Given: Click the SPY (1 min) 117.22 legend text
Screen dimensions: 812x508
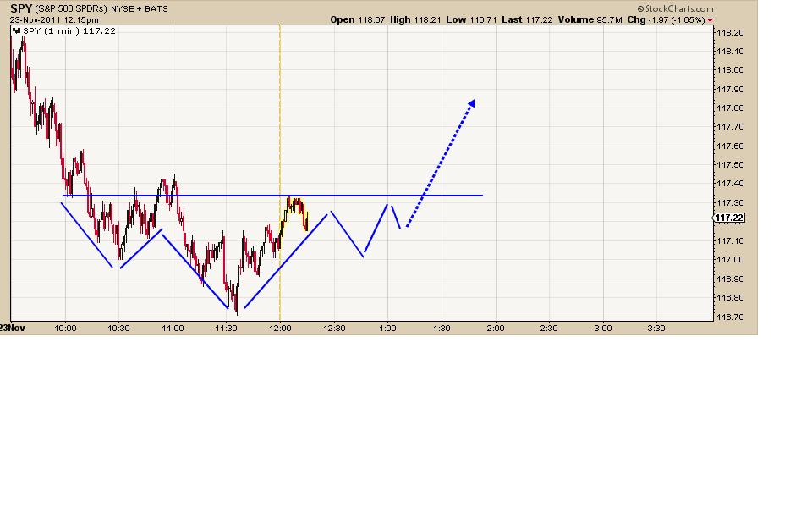Looking at the screenshot, I should click(69, 31).
